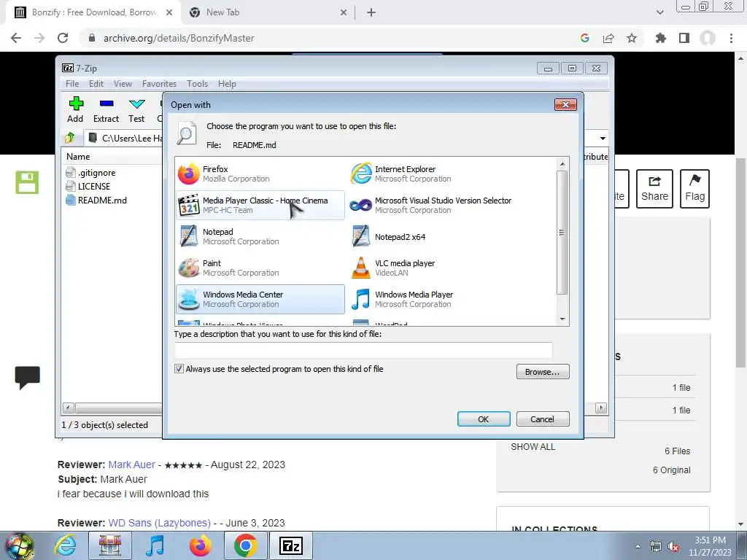This screenshot has height=560, width=747.
Task: Open the 7-Zip path dropdown arrow
Action: [x=603, y=138]
